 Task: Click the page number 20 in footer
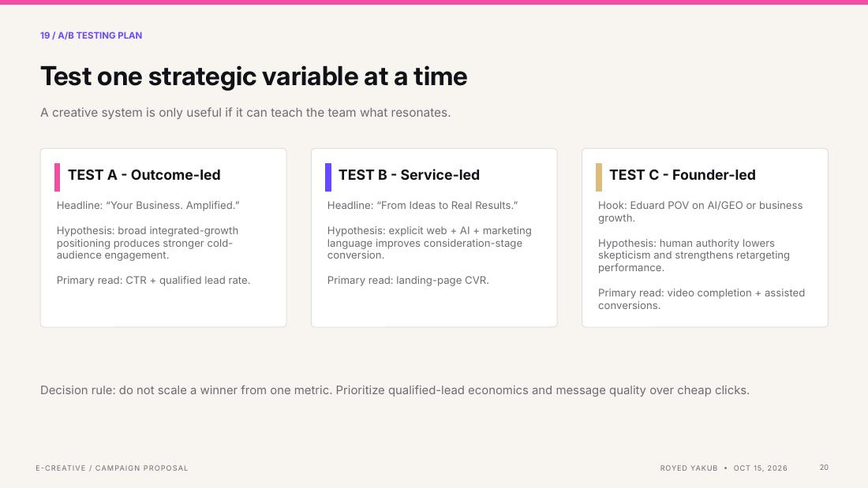pos(824,468)
